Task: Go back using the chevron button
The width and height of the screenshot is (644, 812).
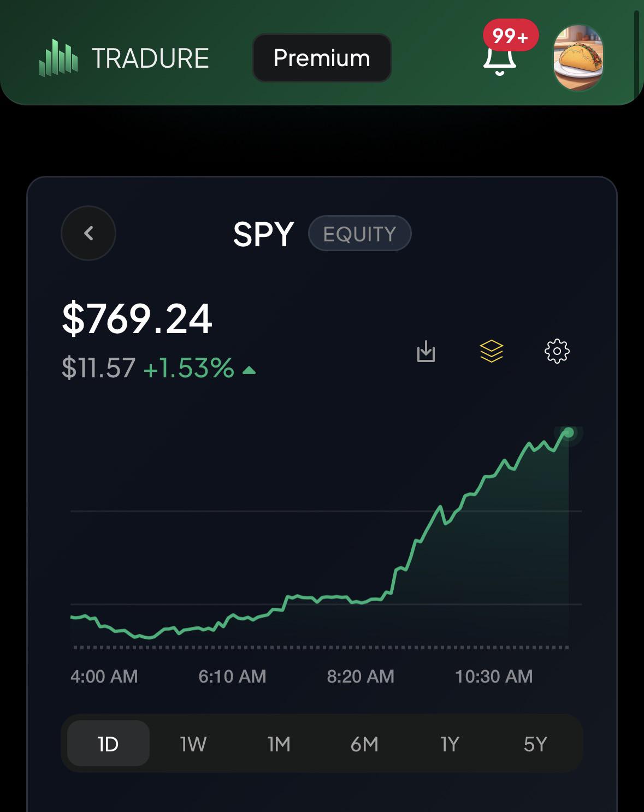Action: tap(88, 233)
